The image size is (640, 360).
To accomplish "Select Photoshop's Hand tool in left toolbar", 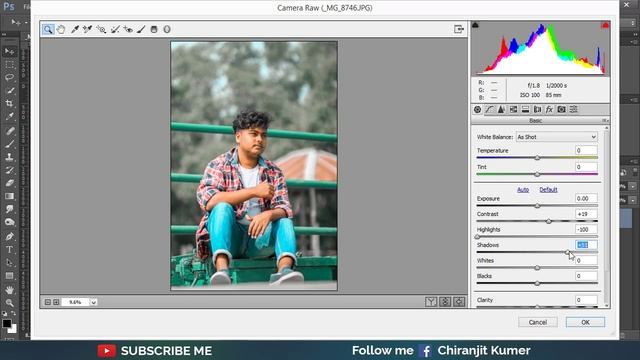I will [x=9, y=290].
